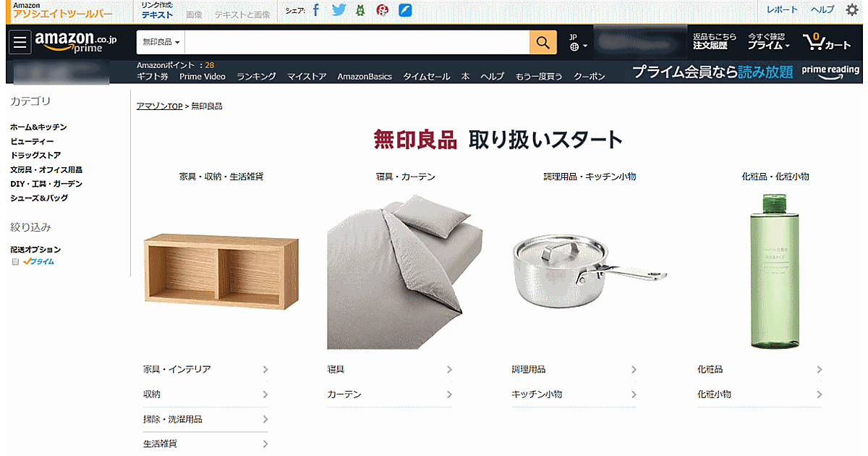This screenshot has height=456, width=868.
Task: Enable the Prime delivery option checkbox
Action: [15, 261]
